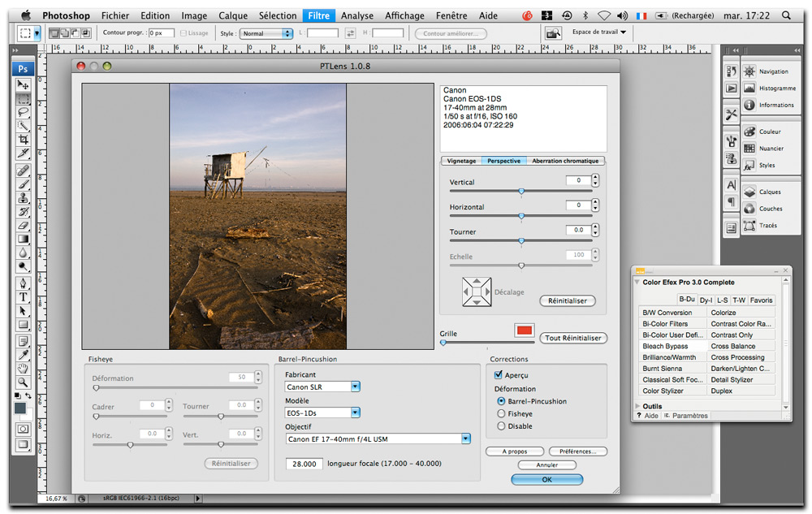Select the Dodge tool

(x=24, y=267)
